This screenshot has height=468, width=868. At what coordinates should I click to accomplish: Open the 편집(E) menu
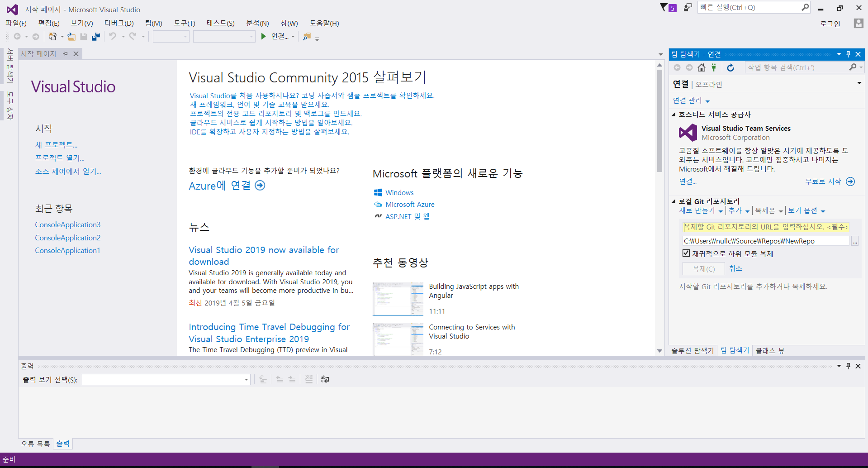(x=49, y=23)
